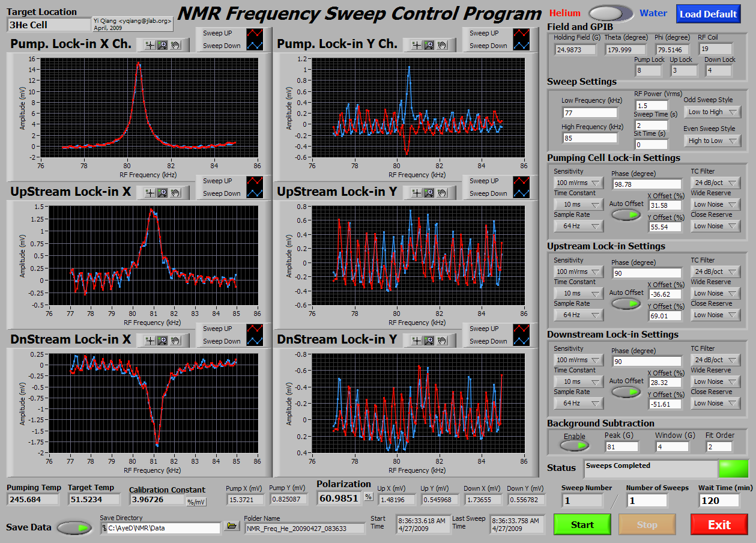The image size is (756, 543).
Task: Select crosshair cursor tool on UpStream Lock-in Y graph
Action: click(x=416, y=192)
